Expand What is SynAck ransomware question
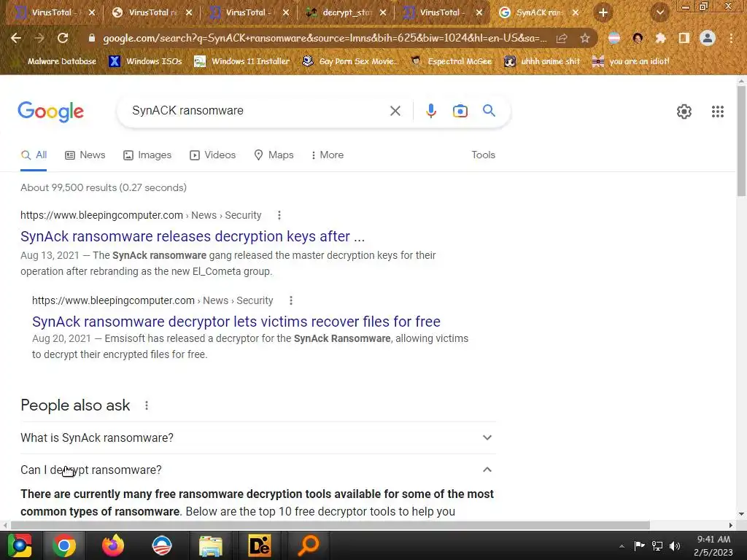 point(258,437)
